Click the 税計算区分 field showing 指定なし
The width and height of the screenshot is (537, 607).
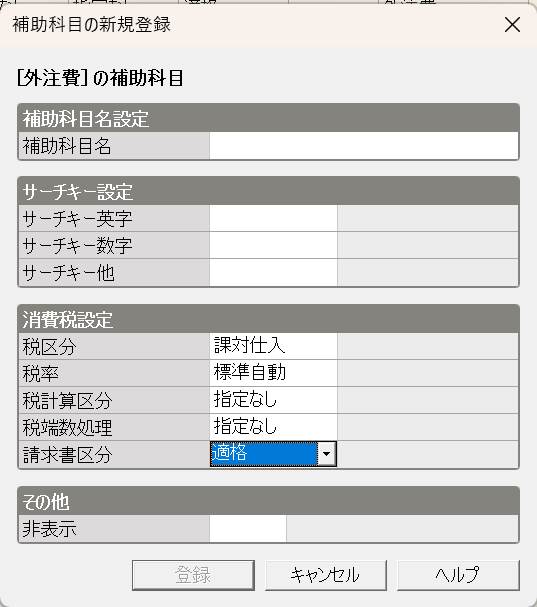pyautogui.click(x=273, y=400)
